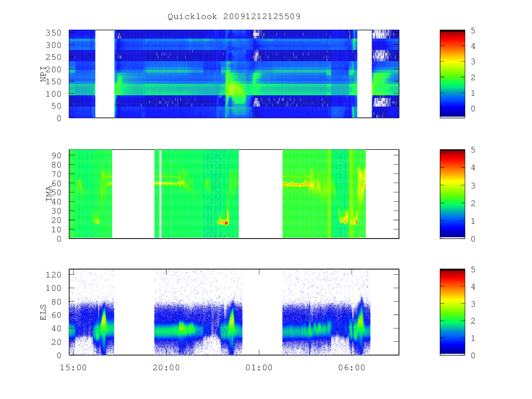
Task: Click the 120 tick on ELS axis
Action: (53, 274)
